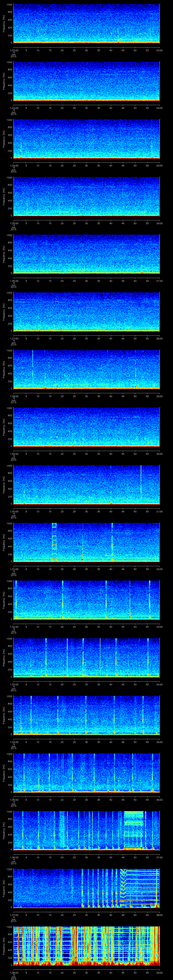Click the 37:00 end time label
Image resolution: width=173 pixels, height=980 pixels.
[159, 857]
